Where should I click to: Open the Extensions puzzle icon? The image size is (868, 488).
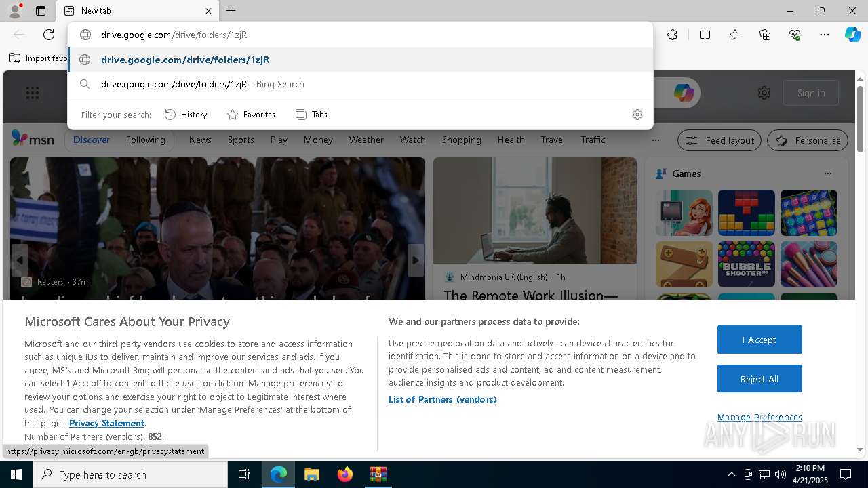(672, 35)
